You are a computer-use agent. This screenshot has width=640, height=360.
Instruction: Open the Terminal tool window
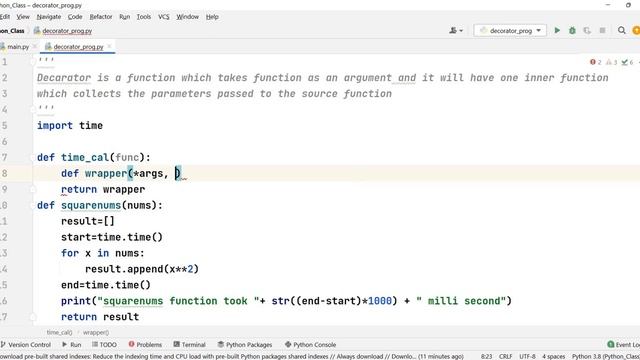tap(189, 344)
